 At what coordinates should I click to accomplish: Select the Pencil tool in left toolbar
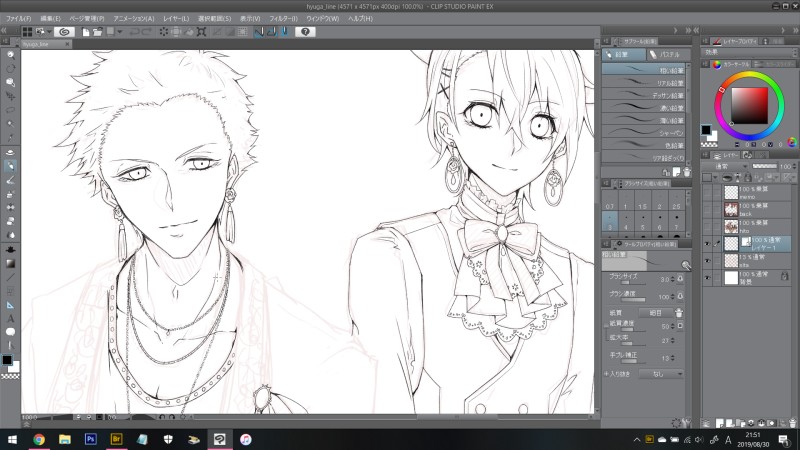point(10,166)
